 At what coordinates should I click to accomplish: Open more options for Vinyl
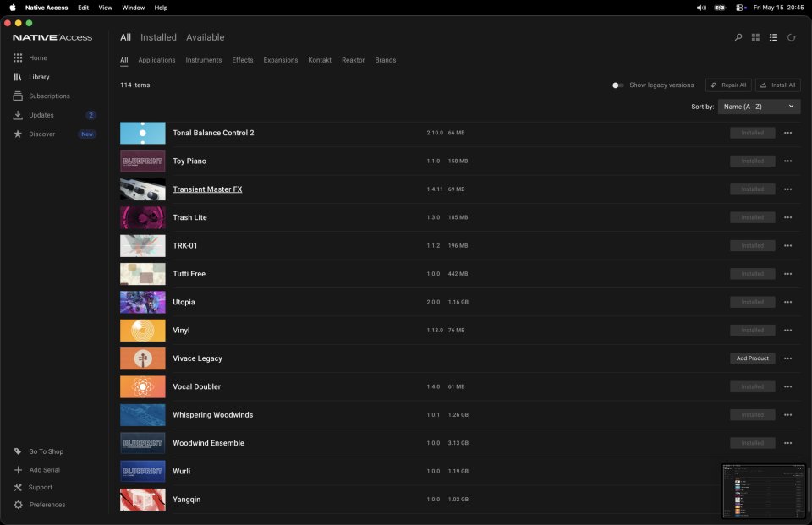787,331
